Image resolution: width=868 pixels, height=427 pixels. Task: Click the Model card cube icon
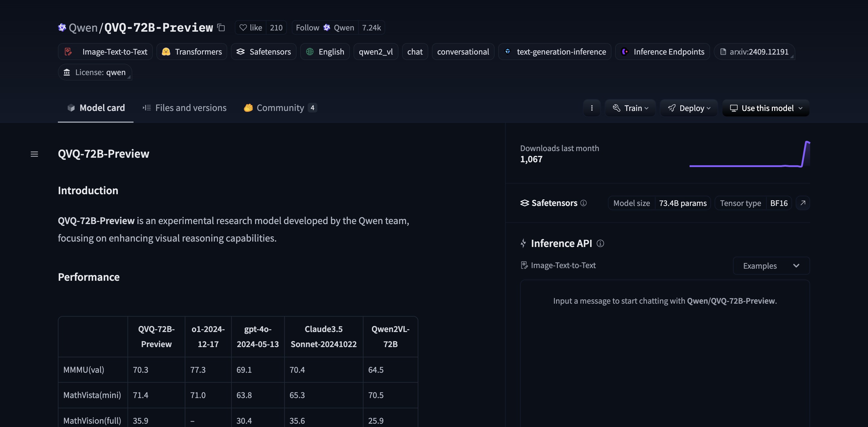pos(71,108)
